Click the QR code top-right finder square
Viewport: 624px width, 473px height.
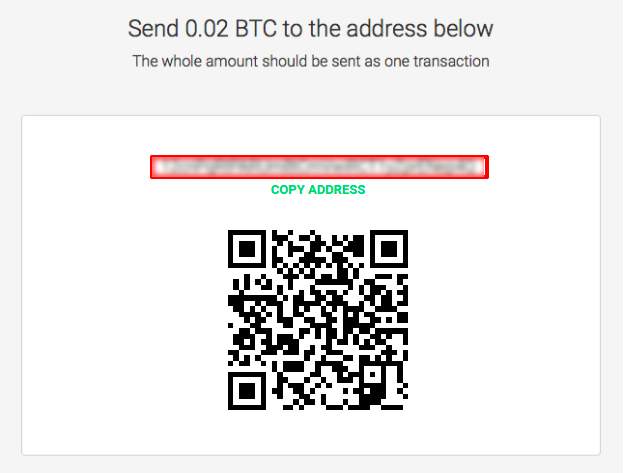389,249
